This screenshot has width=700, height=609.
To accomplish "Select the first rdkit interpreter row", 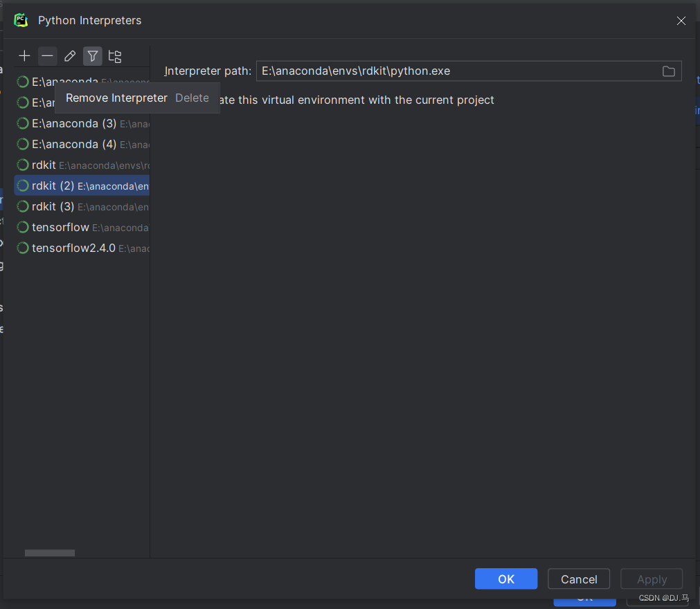I will 82,165.
